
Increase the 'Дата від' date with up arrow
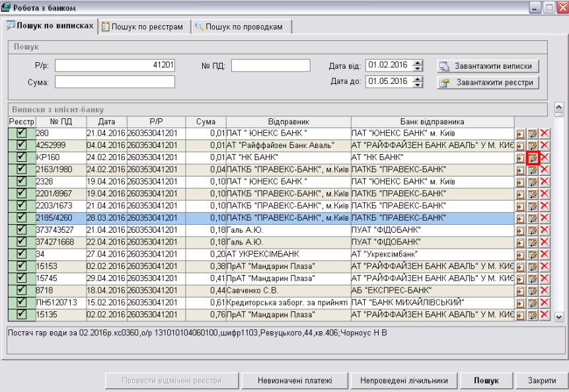[418, 63]
